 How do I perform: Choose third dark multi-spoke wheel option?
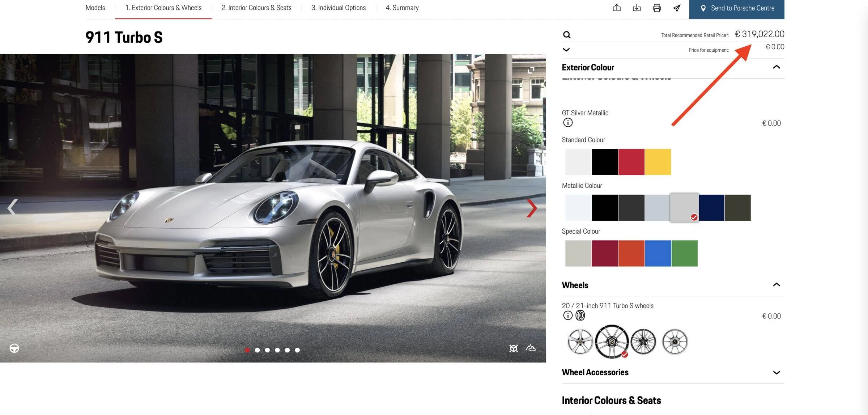coord(643,341)
